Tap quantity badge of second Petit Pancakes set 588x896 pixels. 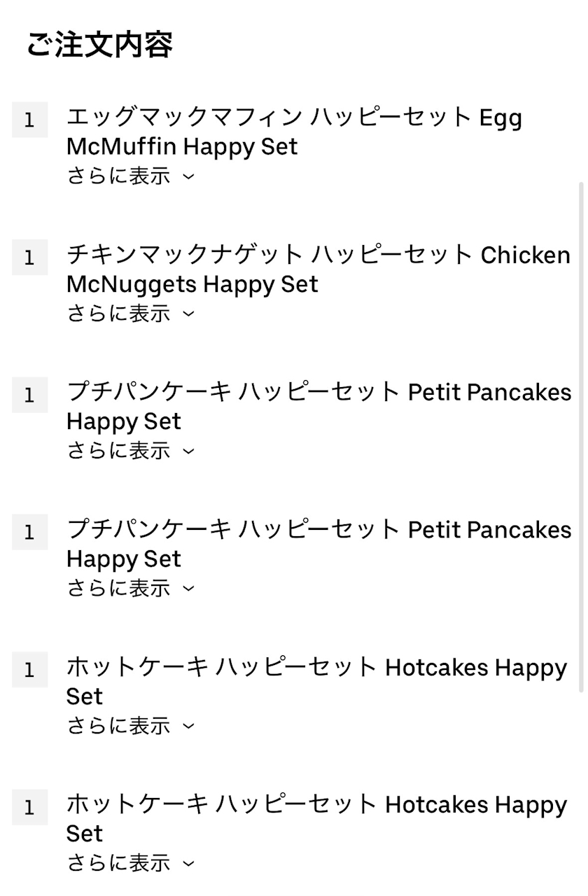[29, 532]
